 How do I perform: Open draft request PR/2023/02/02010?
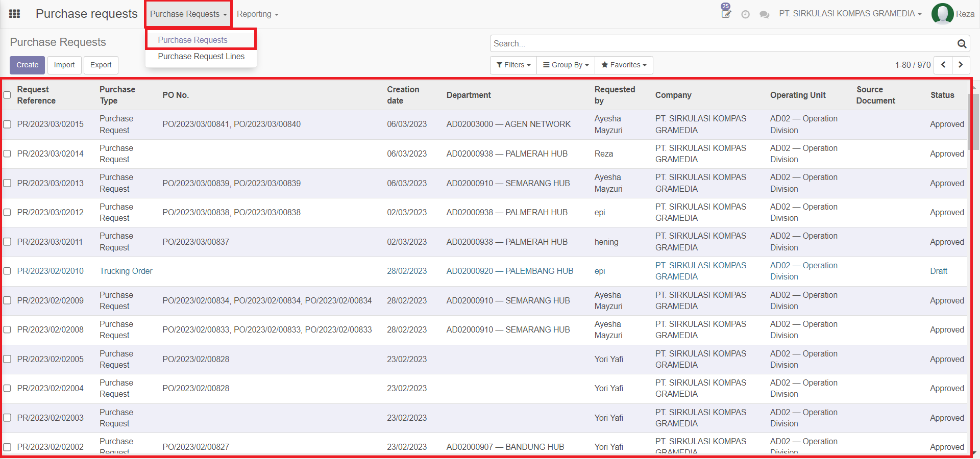51,271
